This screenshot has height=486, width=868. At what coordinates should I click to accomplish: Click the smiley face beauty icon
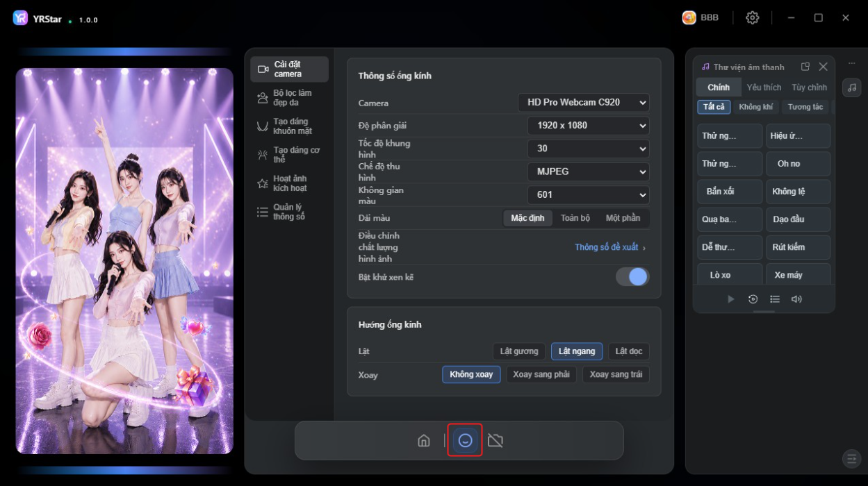tap(465, 441)
